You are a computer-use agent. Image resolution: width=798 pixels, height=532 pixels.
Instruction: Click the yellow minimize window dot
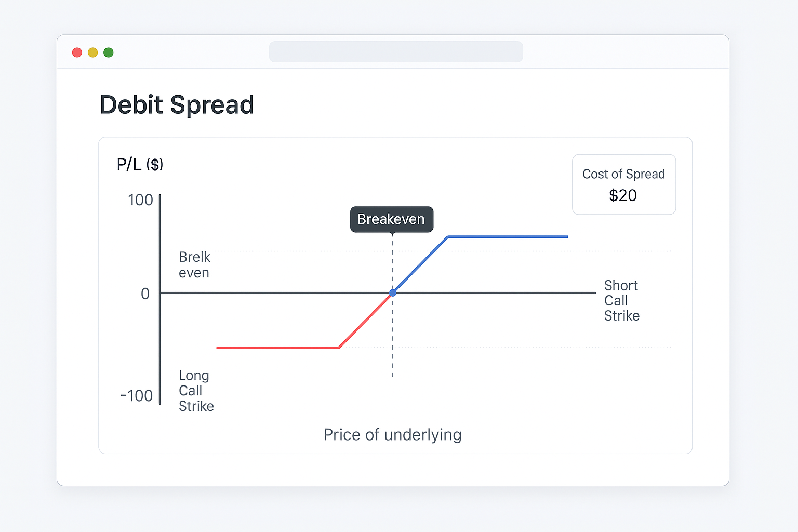tap(92, 52)
